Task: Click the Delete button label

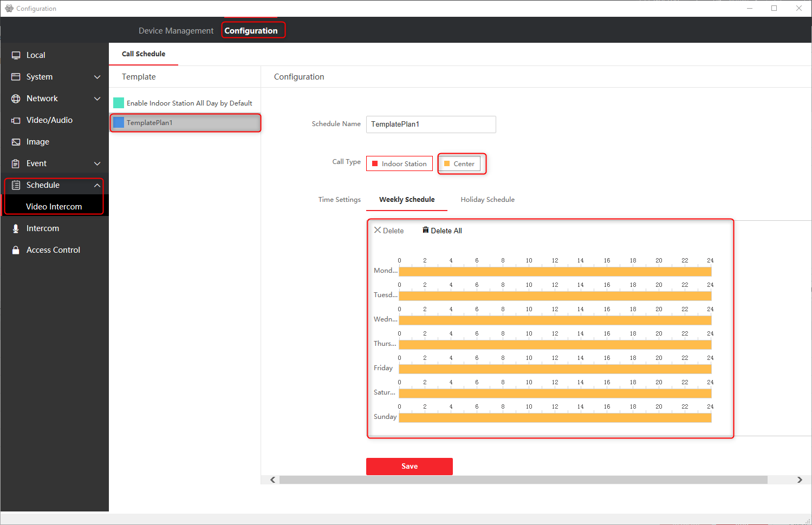Action: [x=393, y=231]
